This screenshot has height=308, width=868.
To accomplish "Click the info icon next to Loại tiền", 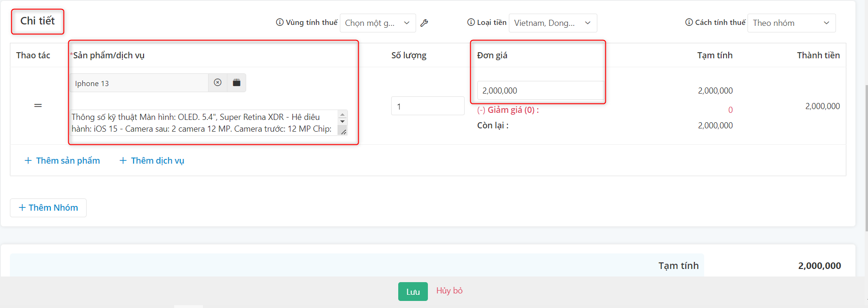I will click(x=471, y=23).
